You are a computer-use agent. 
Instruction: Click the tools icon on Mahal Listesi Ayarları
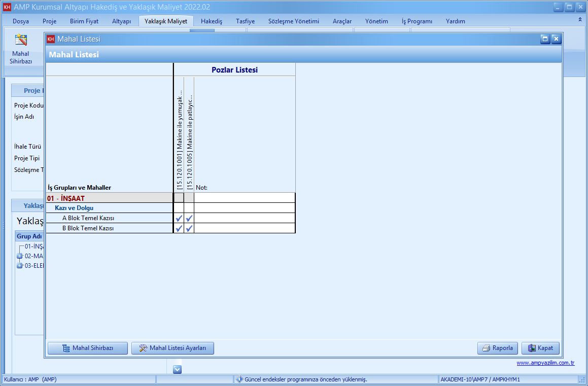click(143, 348)
